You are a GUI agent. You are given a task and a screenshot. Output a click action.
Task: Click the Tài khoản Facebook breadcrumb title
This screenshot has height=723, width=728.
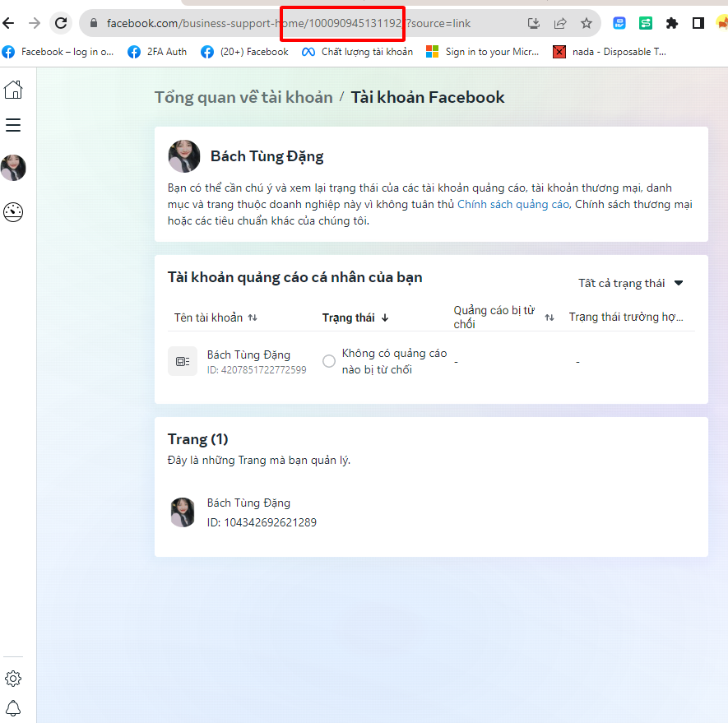coord(427,98)
